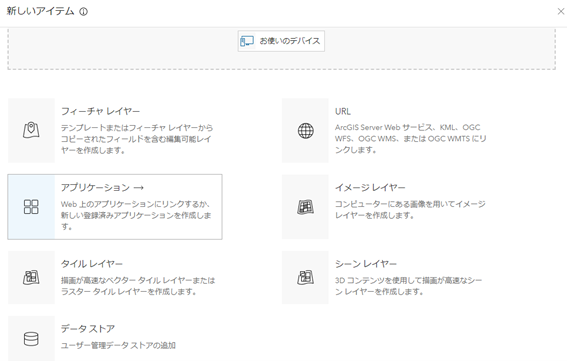The height and width of the screenshot is (361, 567).
Task: Click the Feature Layer map pin icon
Action: (x=31, y=130)
